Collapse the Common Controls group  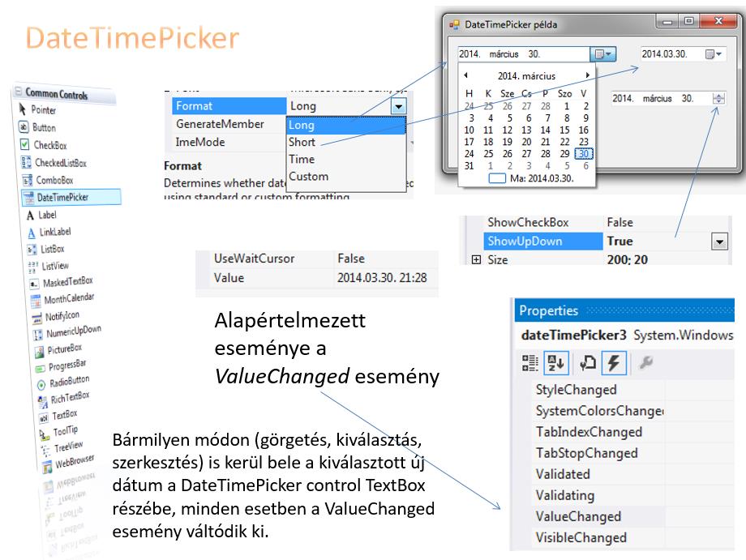18,90
